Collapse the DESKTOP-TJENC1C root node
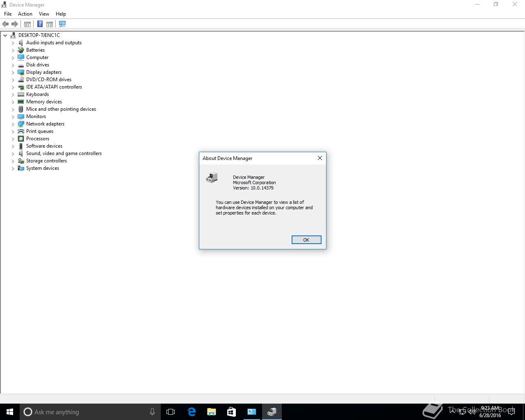 [x=5, y=35]
